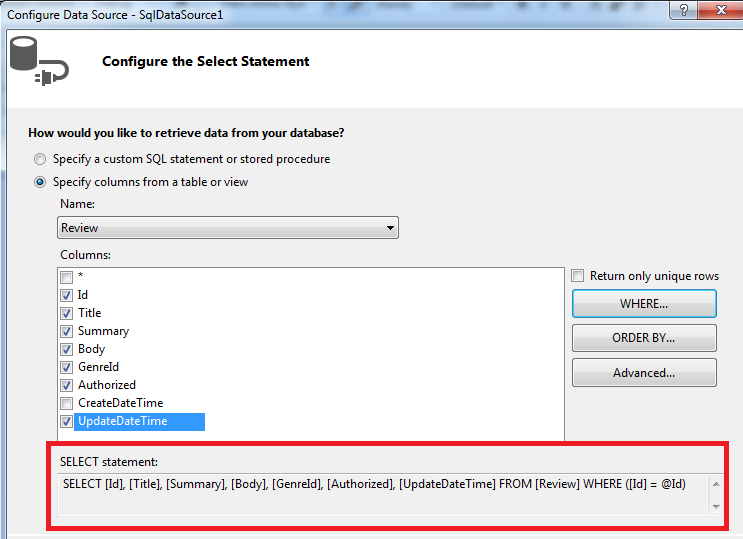Toggle the Authorized column checkbox
Image resolution: width=743 pixels, height=539 pixels.
click(66, 385)
